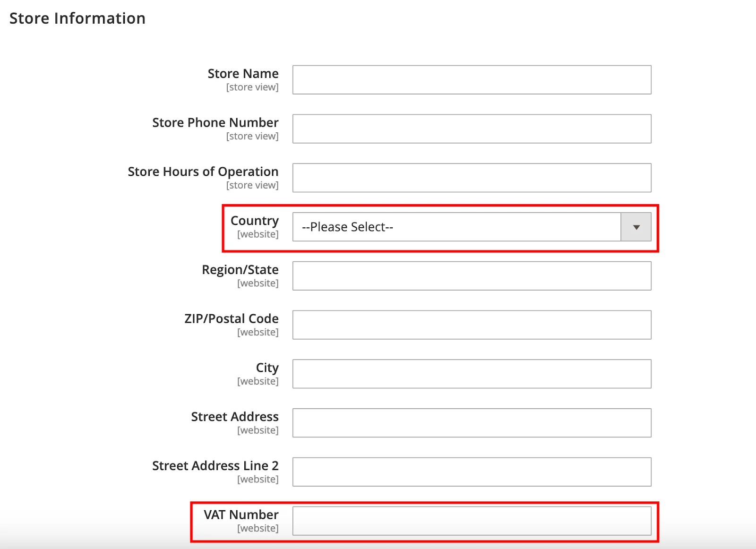Click the Street Address Line 2 label
The width and height of the screenshot is (756, 549).
[x=215, y=466]
